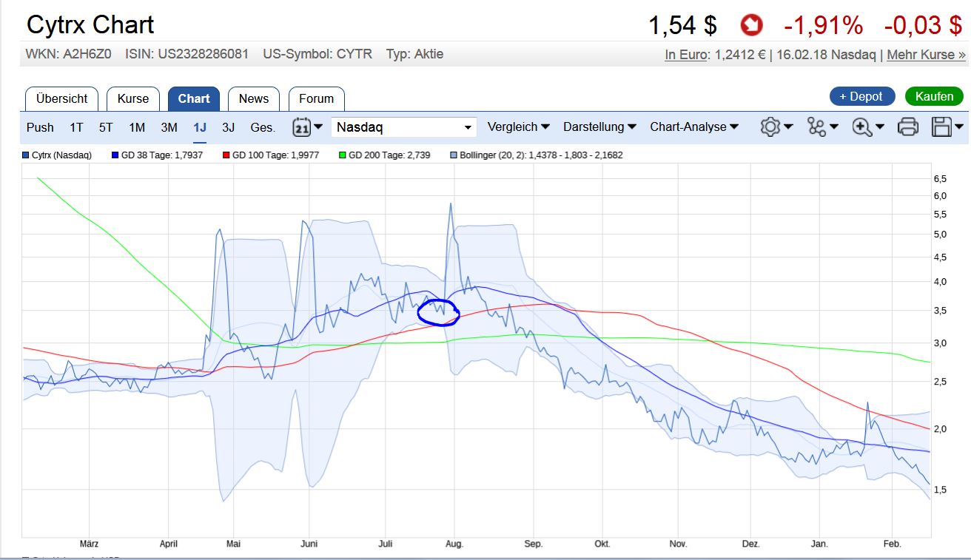Click the save chart icon
Image resolution: width=971 pixels, height=560 pixels.
pos(943,126)
